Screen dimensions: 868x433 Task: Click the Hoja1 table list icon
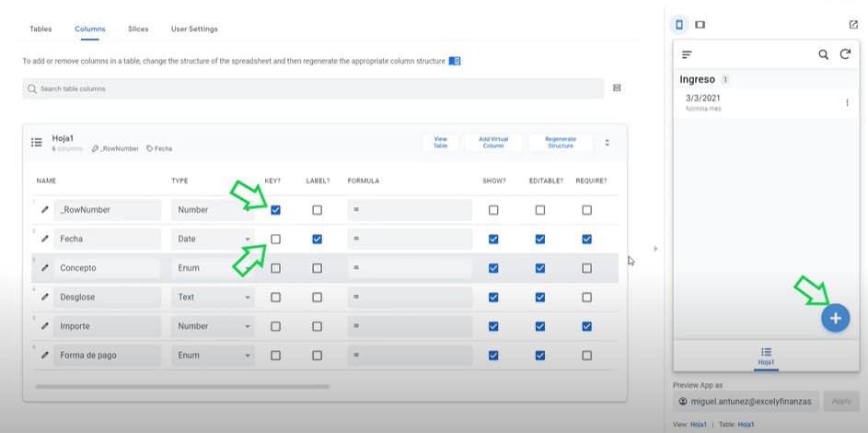click(x=37, y=142)
